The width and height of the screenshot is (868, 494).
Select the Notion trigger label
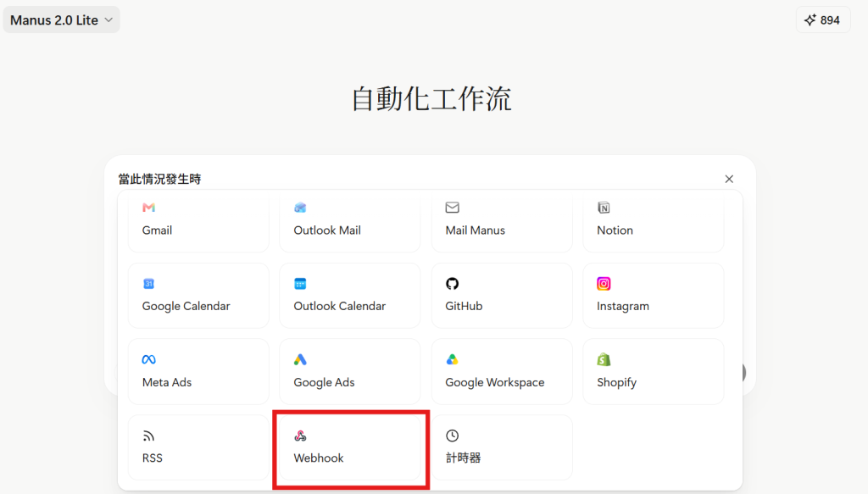615,230
